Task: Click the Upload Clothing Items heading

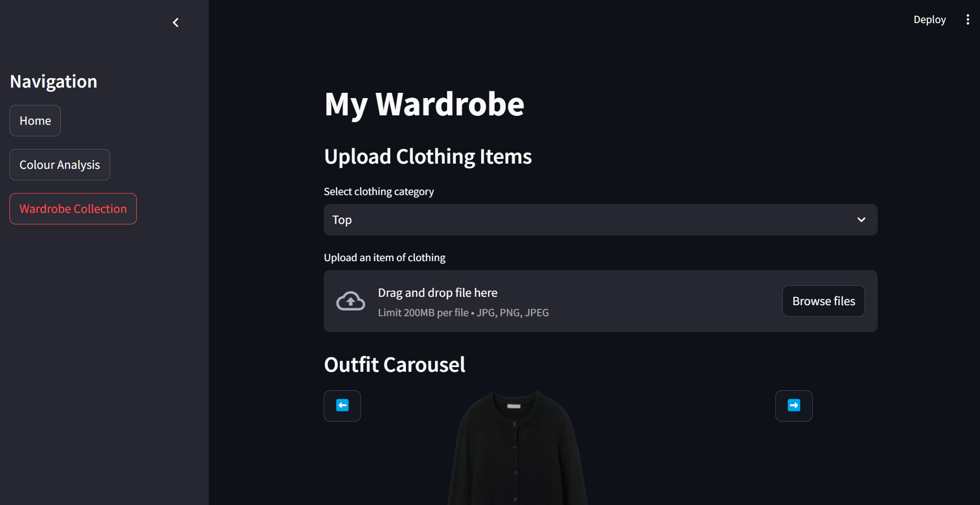Action: coord(428,156)
